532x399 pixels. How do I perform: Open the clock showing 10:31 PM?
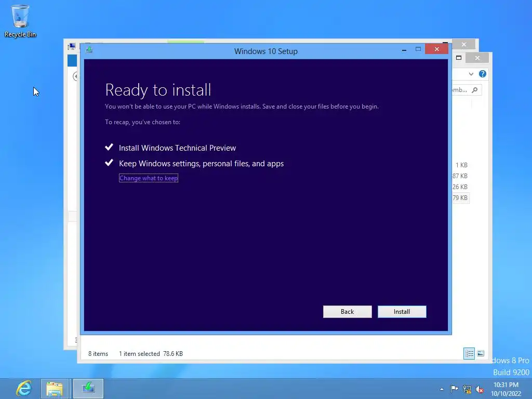(x=506, y=389)
